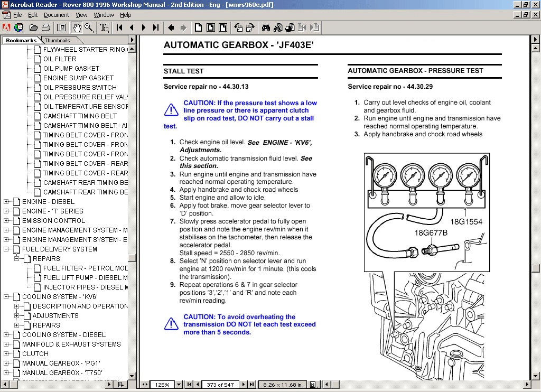Click Go to Next View arrow
Screen dimensions: 541x392
click(x=183, y=27)
